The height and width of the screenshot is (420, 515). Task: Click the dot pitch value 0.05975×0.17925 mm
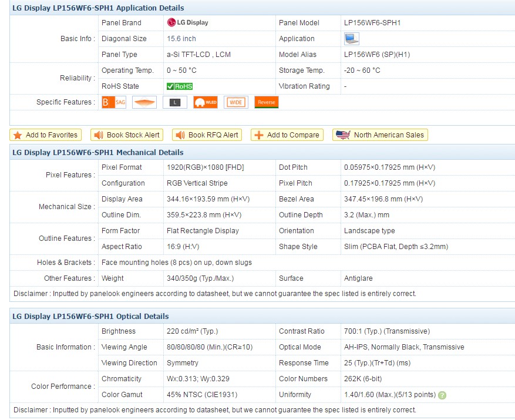389,167
